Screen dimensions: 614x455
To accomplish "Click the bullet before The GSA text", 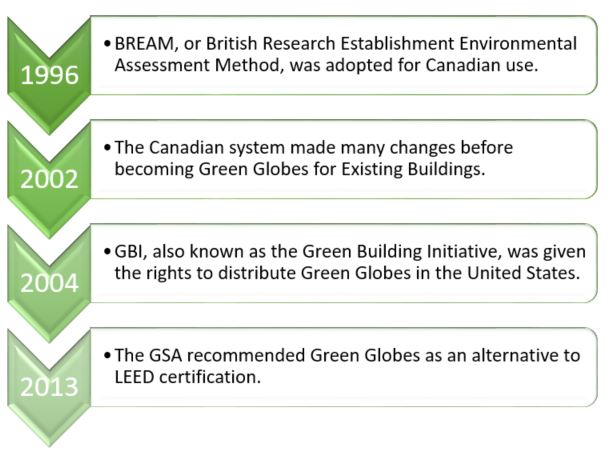I will pyautogui.click(x=108, y=356).
